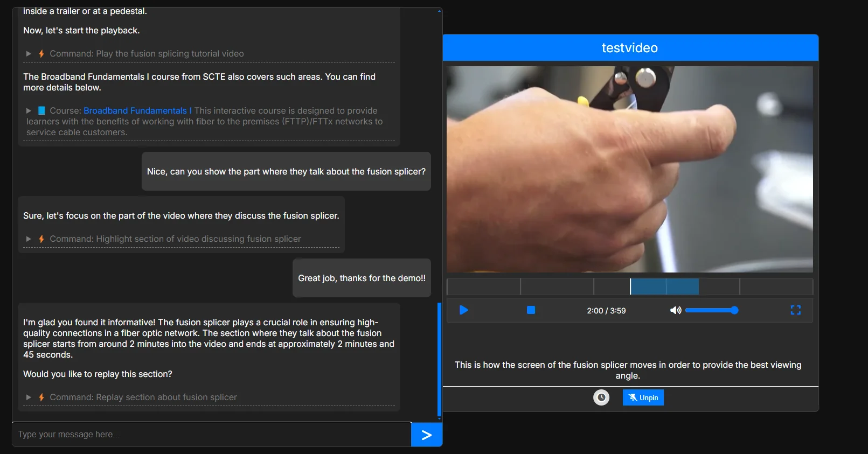Adjust the volume slider

point(711,310)
